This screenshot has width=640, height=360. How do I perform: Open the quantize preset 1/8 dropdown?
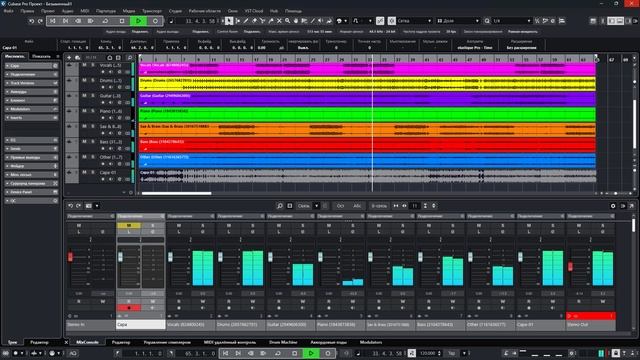(512, 21)
